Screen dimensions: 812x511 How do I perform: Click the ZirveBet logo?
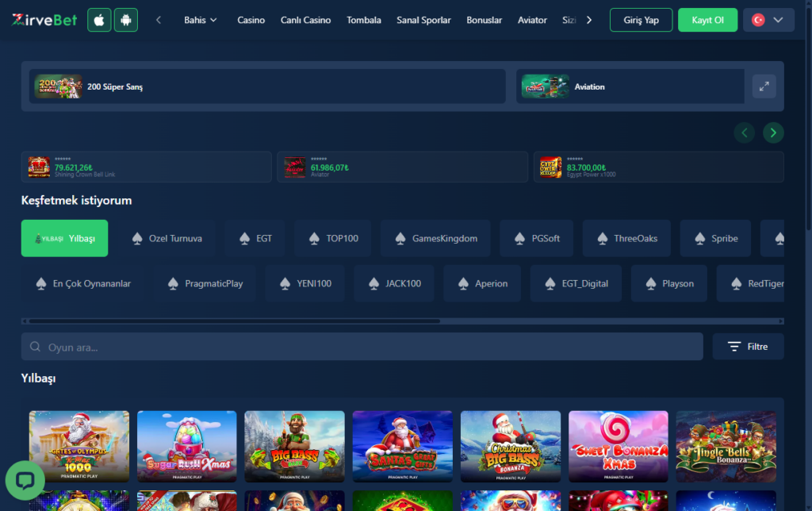click(44, 20)
